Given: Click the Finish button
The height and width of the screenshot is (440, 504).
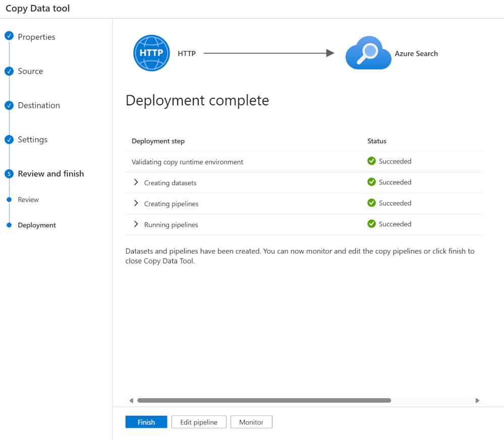Looking at the screenshot, I should click(146, 422).
